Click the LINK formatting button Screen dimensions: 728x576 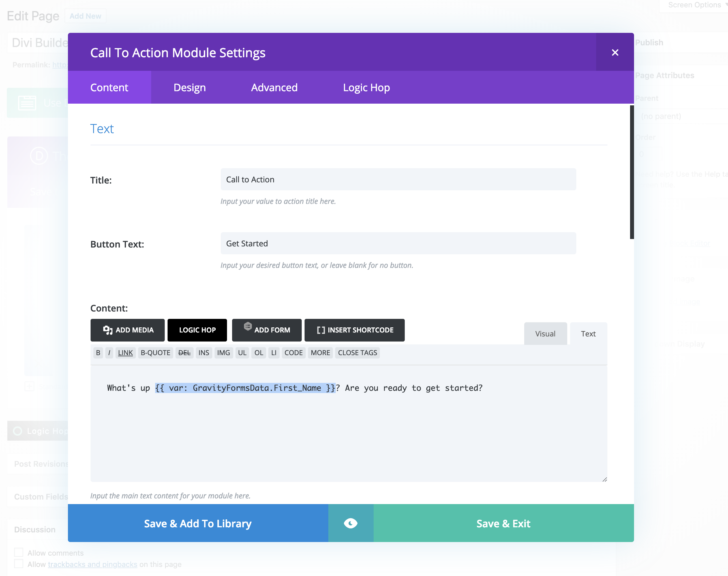point(125,353)
